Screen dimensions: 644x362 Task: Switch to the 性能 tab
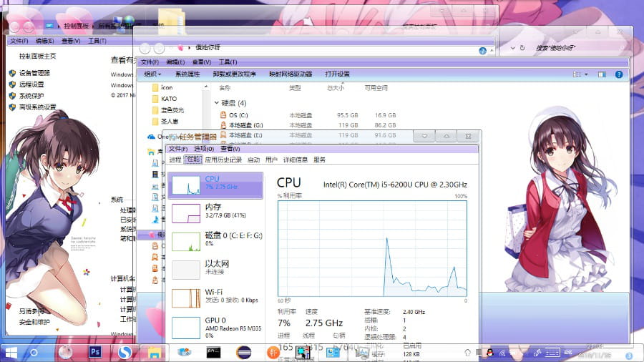coord(193,160)
